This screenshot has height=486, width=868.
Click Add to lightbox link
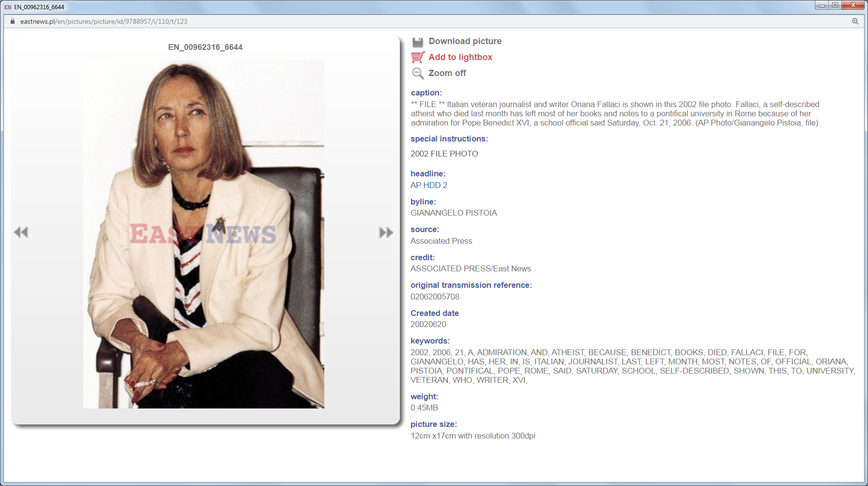460,57
